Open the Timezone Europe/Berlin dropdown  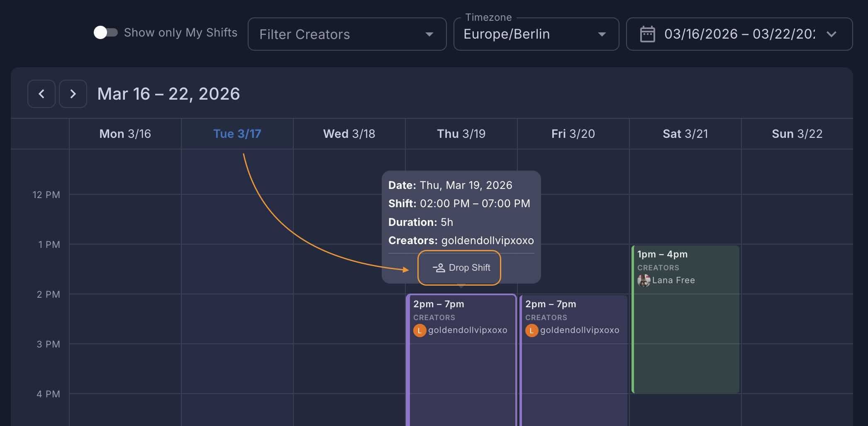click(x=536, y=34)
